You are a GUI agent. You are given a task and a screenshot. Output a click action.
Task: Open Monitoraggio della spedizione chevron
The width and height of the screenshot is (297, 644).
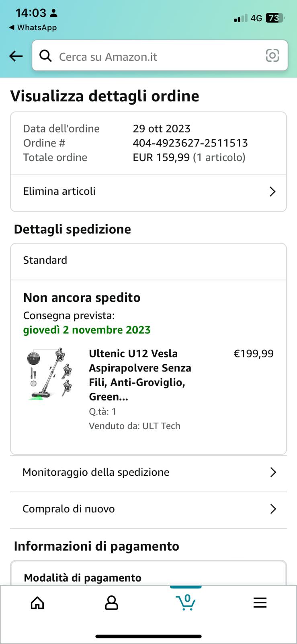[273, 472]
